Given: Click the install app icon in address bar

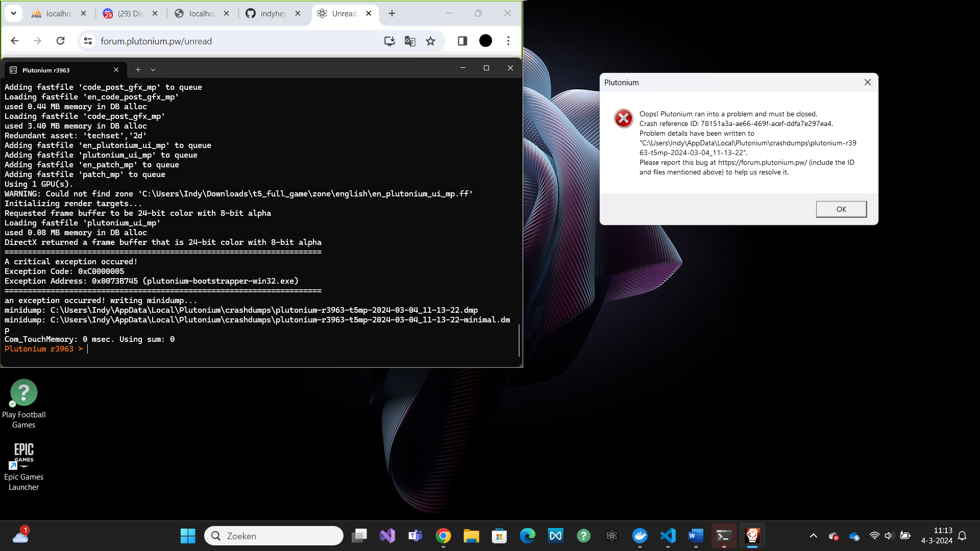Looking at the screenshot, I should click(x=389, y=41).
